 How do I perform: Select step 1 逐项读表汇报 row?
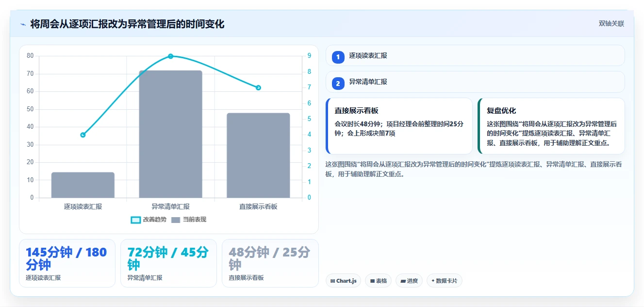475,55
